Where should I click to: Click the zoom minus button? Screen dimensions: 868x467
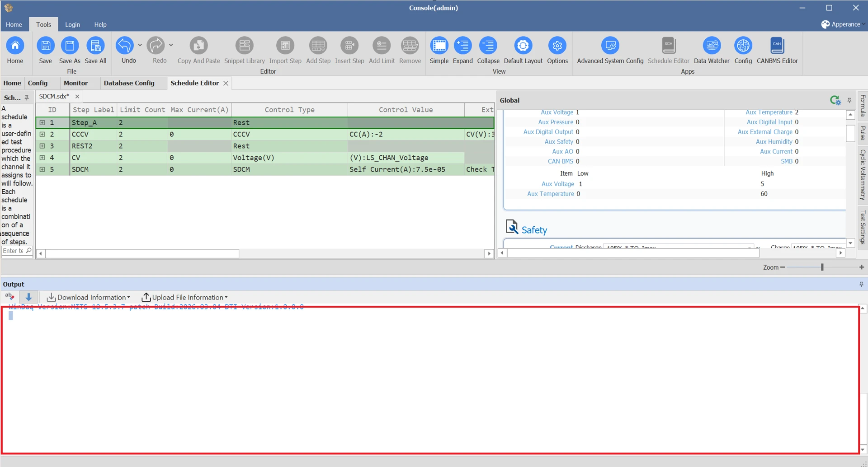783,267
